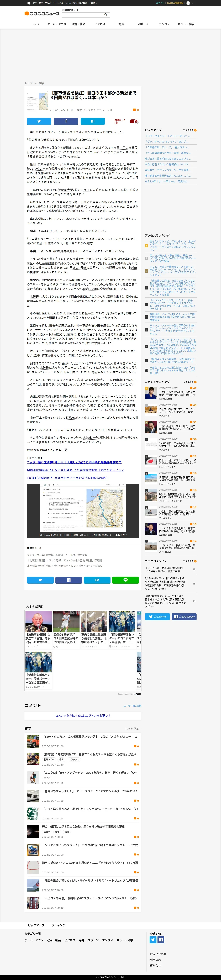Share via bottom Facebook button
Viewport: 221px width, 980px height.
point(69,580)
